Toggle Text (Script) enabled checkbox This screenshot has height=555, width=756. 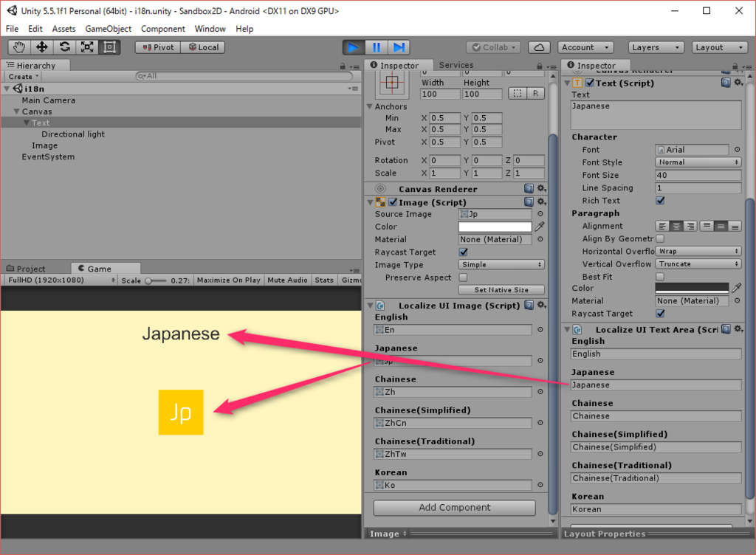590,83
